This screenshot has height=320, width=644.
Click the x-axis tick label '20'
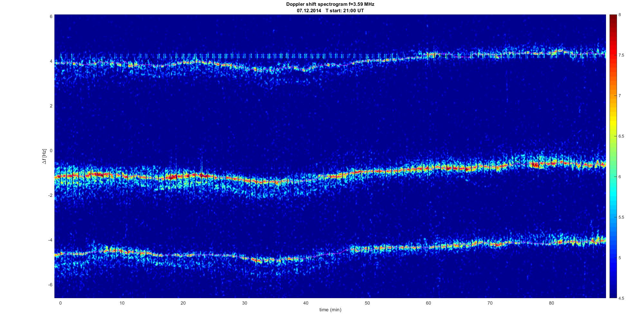pos(183,303)
